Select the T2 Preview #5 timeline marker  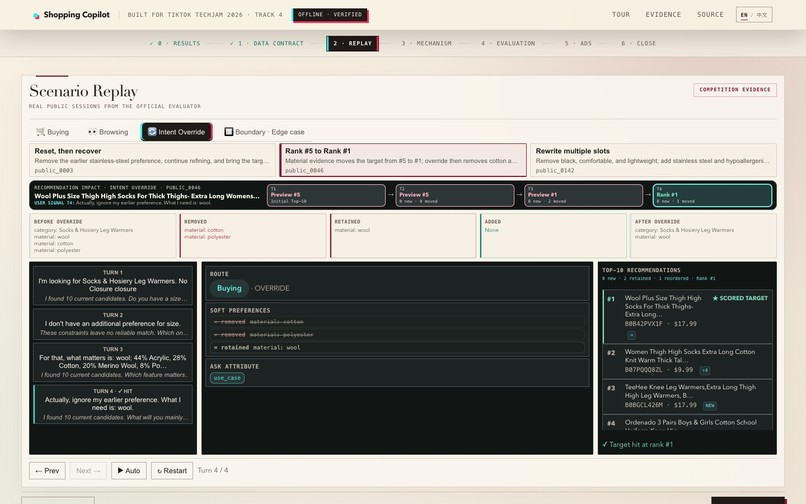454,195
